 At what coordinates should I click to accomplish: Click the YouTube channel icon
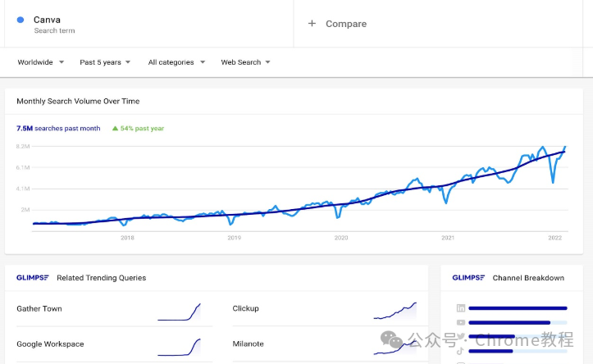461,322
